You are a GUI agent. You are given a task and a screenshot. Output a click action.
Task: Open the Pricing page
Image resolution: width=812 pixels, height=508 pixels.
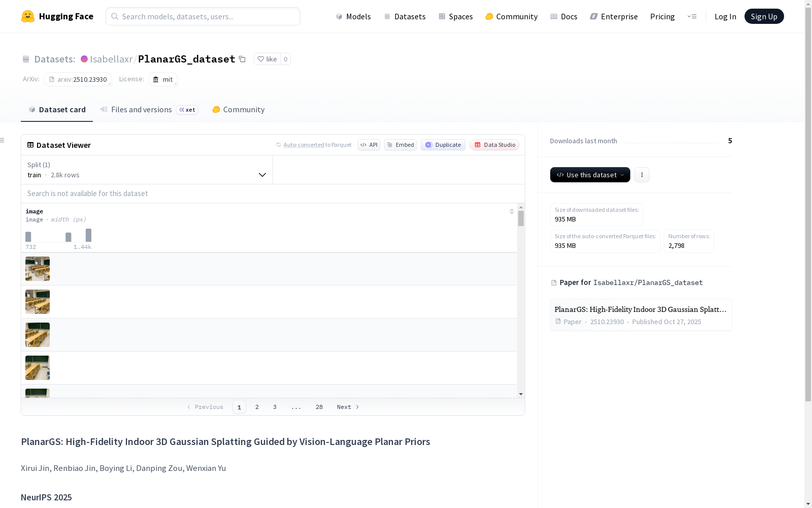(662, 16)
